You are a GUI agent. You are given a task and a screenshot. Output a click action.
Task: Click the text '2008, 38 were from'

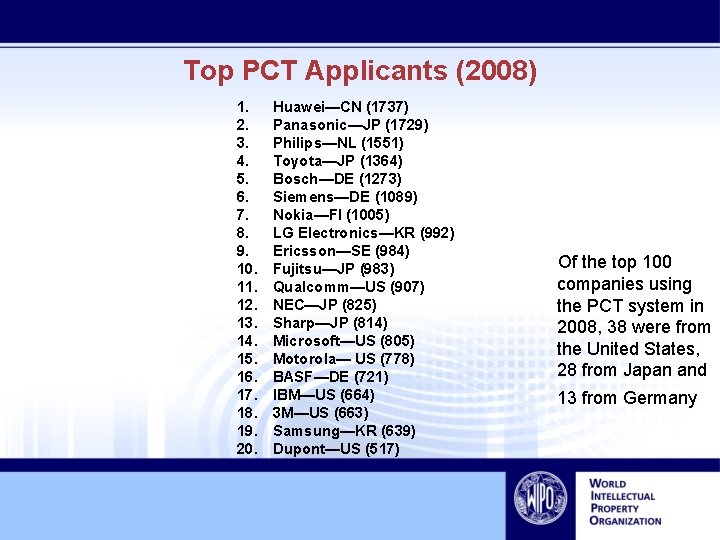[634, 327]
